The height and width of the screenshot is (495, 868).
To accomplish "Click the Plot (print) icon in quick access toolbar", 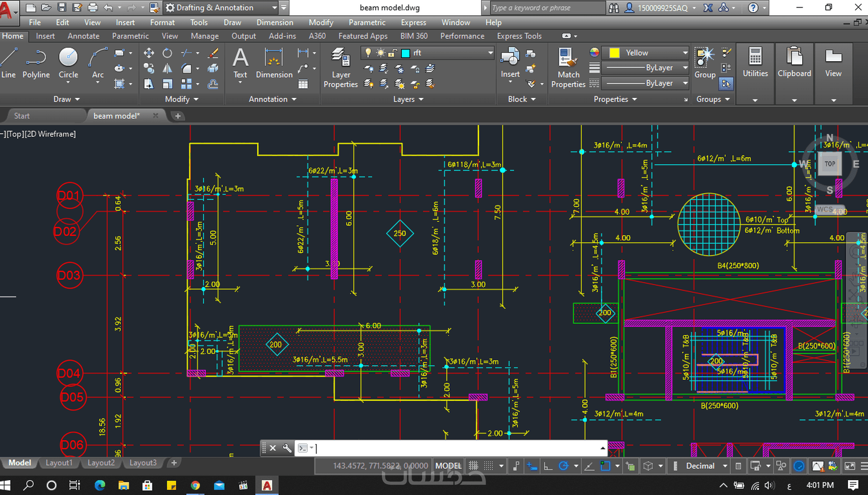I will coord(92,8).
